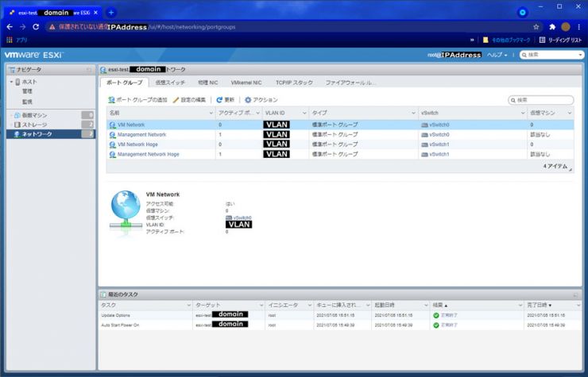This screenshot has height=377, width=588.
Task: Switch to the Port groups tab
Action: (125, 83)
